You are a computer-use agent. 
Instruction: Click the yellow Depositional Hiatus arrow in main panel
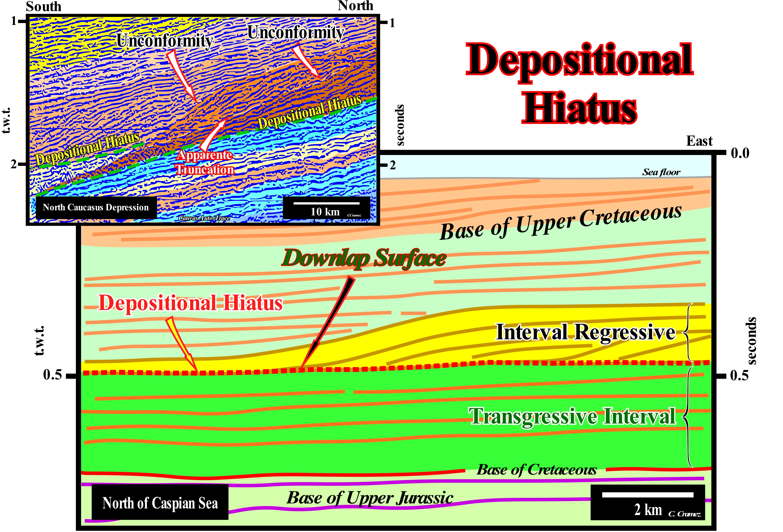[181, 343]
